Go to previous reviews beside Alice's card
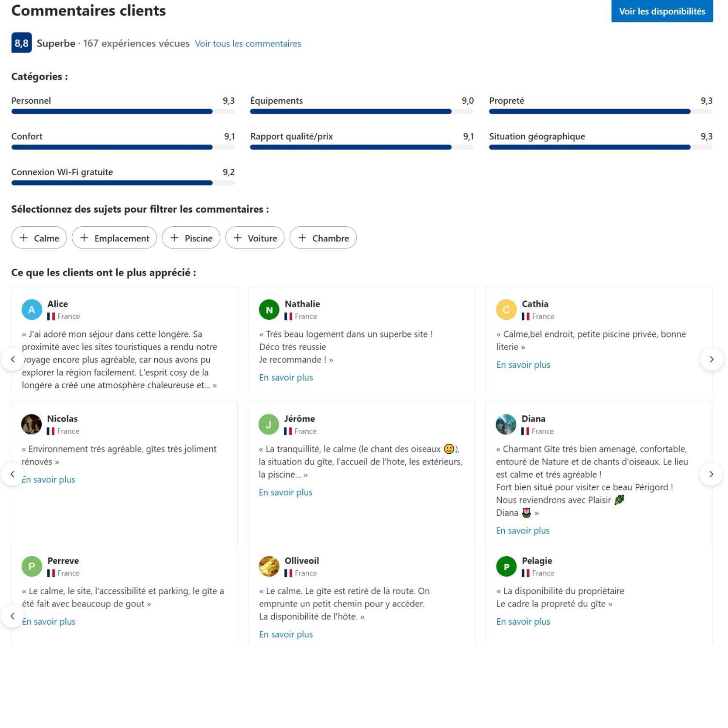 pyautogui.click(x=12, y=359)
